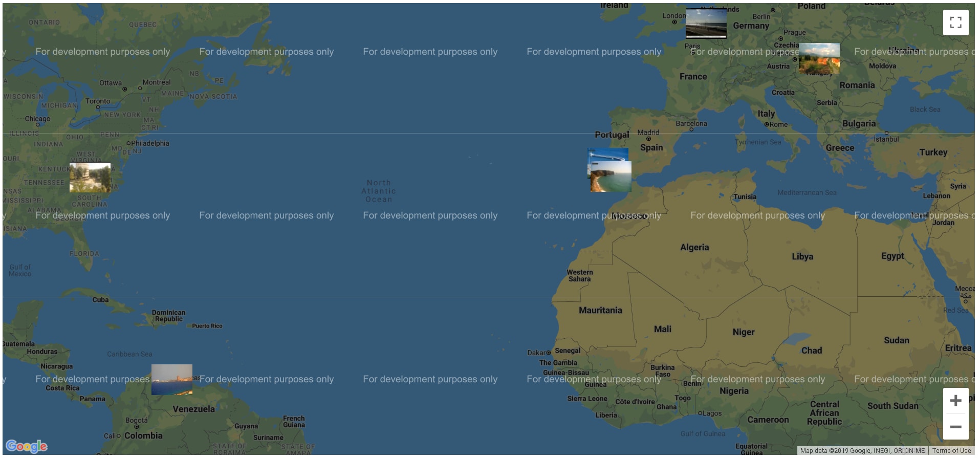Click the Ottawa city label
The height and width of the screenshot is (459, 980).
point(111,83)
